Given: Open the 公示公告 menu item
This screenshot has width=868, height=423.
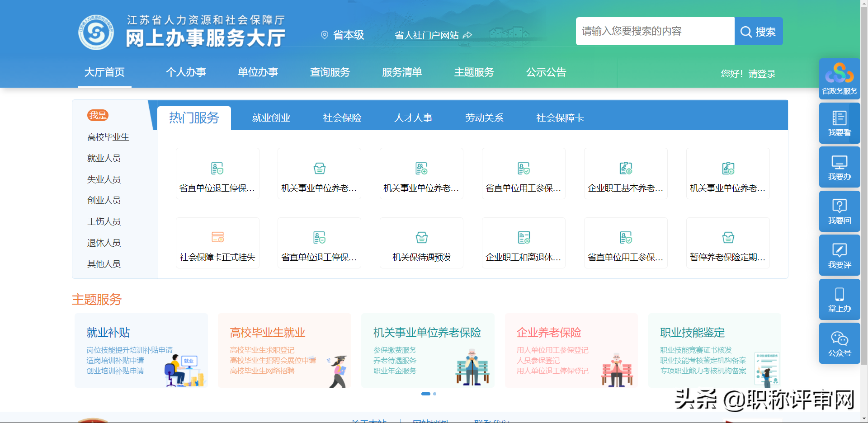Looking at the screenshot, I should (546, 72).
